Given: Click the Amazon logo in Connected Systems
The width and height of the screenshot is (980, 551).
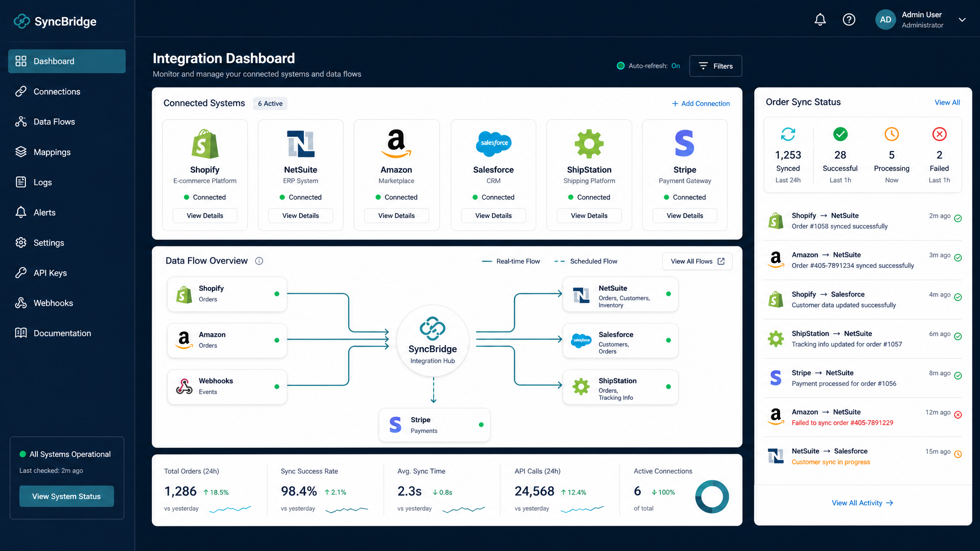Looking at the screenshot, I should pyautogui.click(x=396, y=143).
